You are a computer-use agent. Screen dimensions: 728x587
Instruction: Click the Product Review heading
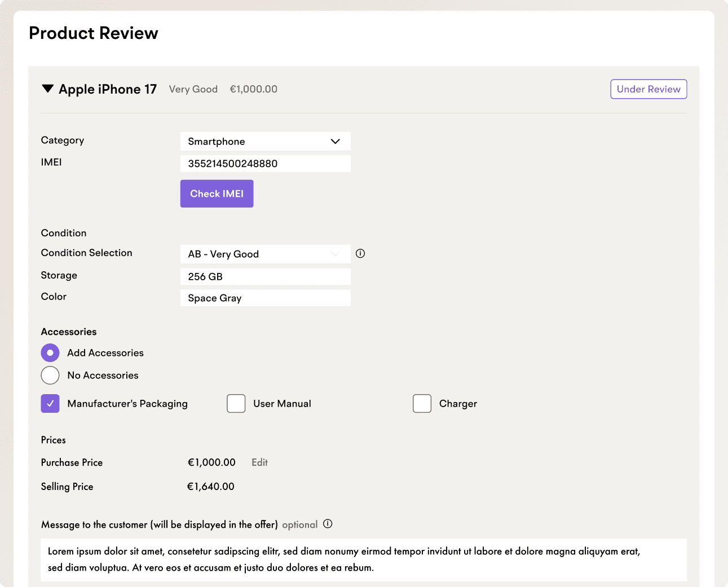tap(94, 33)
